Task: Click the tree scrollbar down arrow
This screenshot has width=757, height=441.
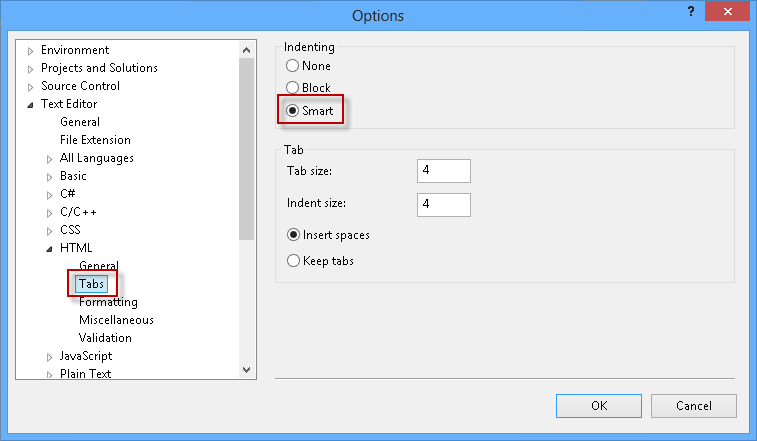Action: coord(247,370)
